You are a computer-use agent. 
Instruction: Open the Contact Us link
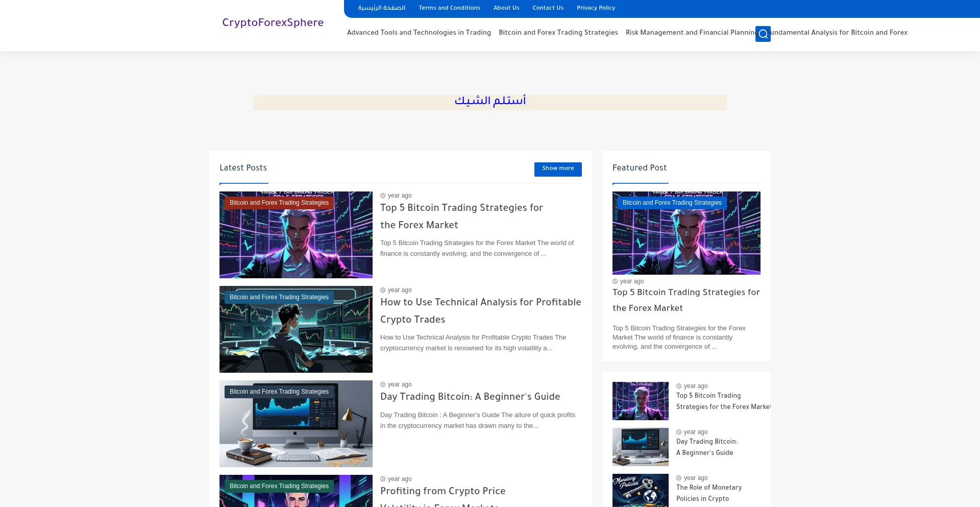click(x=548, y=8)
